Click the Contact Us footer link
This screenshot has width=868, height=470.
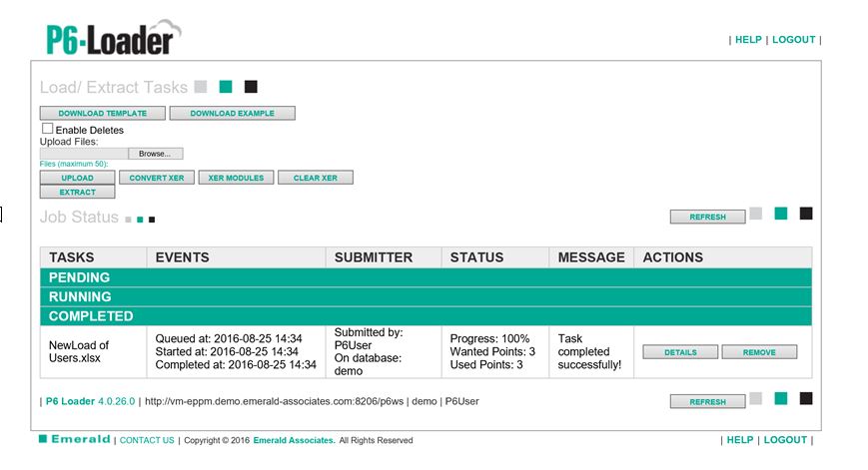(147, 440)
